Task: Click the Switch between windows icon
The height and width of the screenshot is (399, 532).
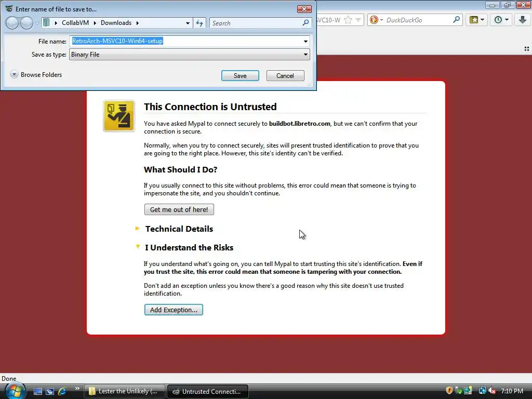Action: tap(50, 391)
